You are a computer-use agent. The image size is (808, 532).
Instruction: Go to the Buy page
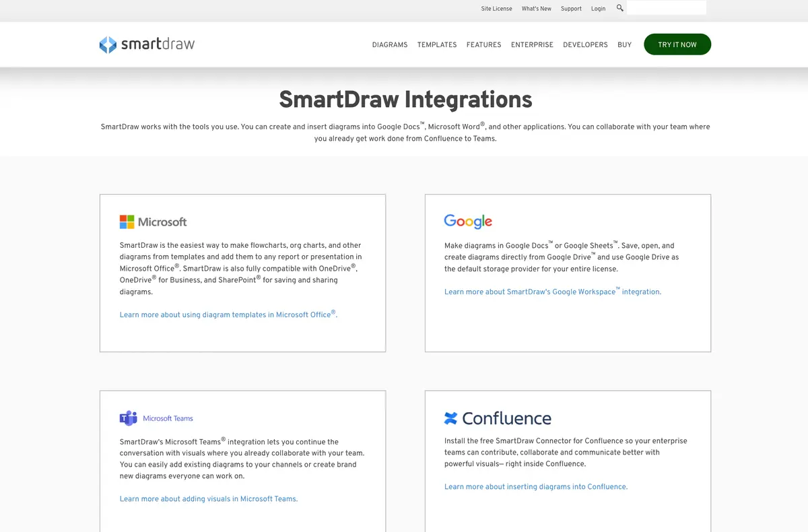[624, 45]
